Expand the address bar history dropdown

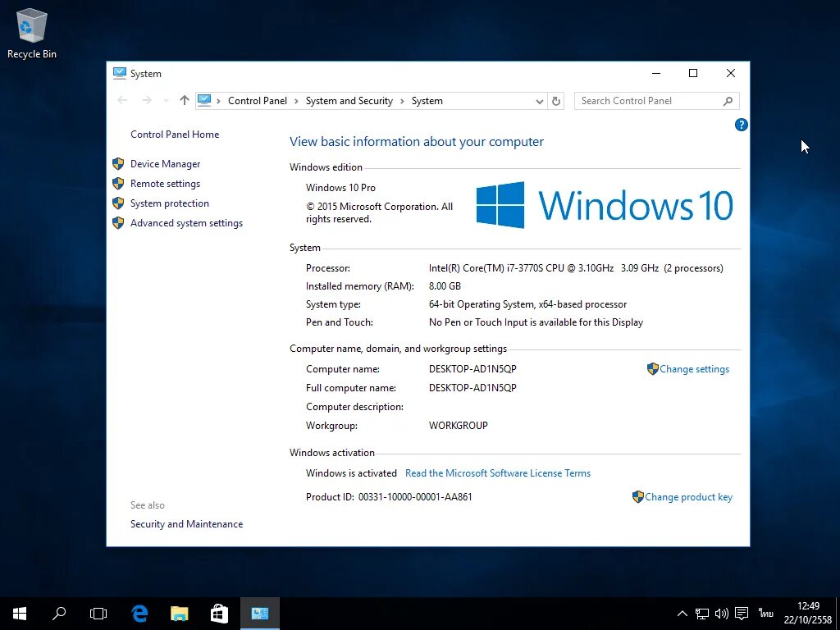(540, 101)
